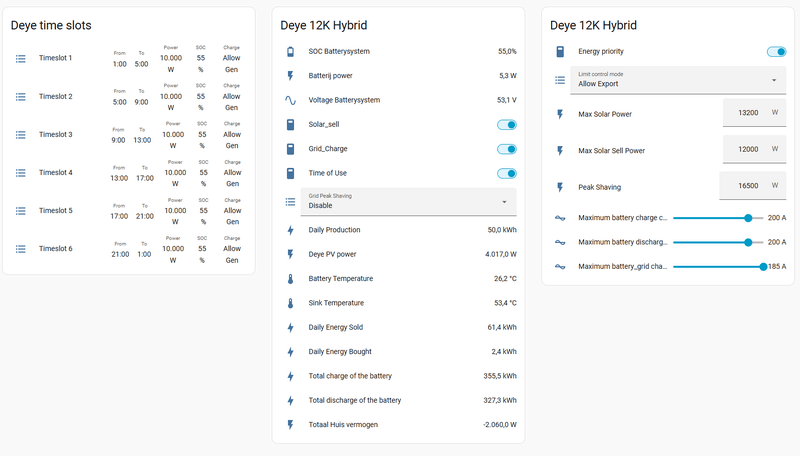Screen dimensions: 800x456
Task: Click the Battery Temperature value 26,2 °C
Action: pyautogui.click(x=505, y=279)
